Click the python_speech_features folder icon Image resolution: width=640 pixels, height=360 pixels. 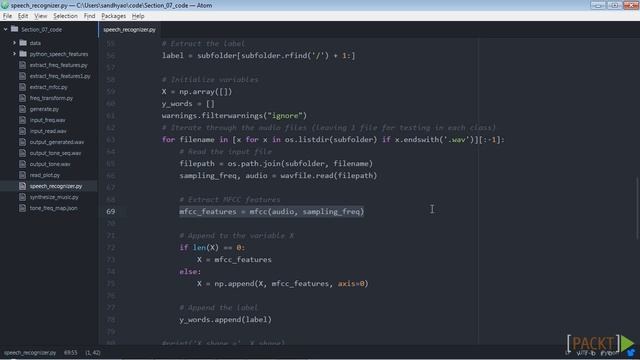23,54
